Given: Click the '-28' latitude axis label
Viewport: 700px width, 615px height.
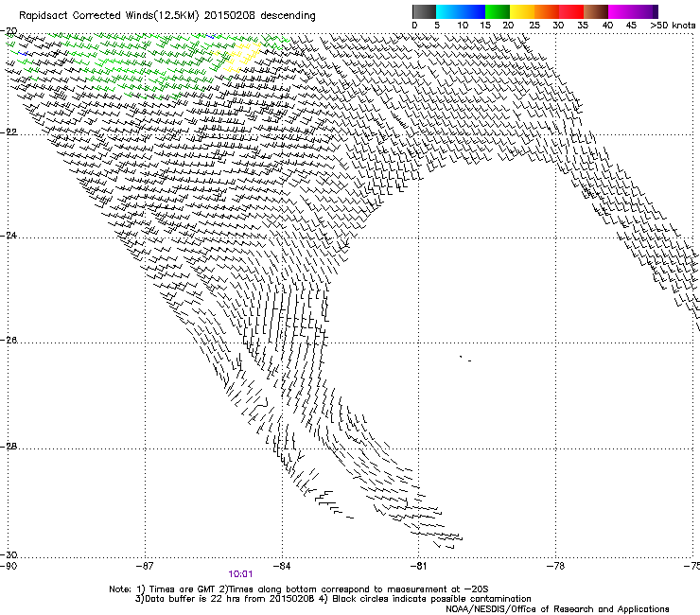Looking at the screenshot, I should pos(9,447).
